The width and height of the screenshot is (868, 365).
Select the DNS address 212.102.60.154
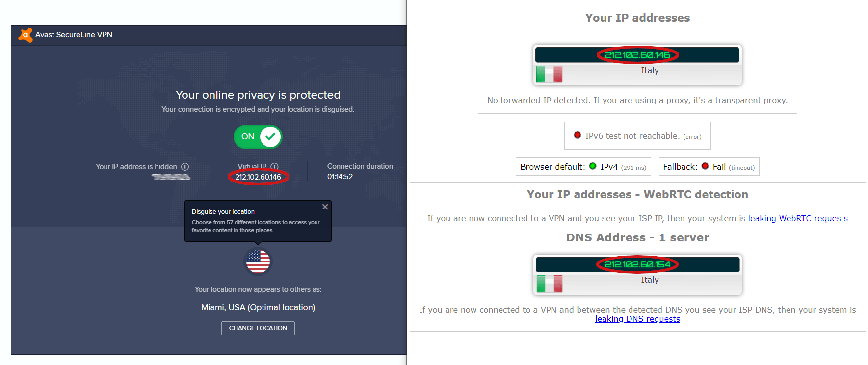(637, 264)
